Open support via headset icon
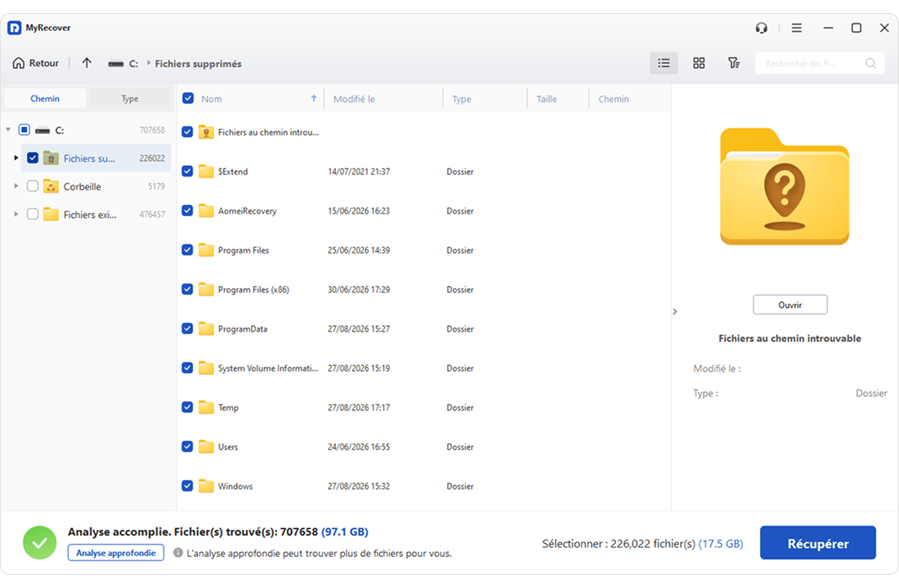The width and height of the screenshot is (899, 588). (762, 28)
